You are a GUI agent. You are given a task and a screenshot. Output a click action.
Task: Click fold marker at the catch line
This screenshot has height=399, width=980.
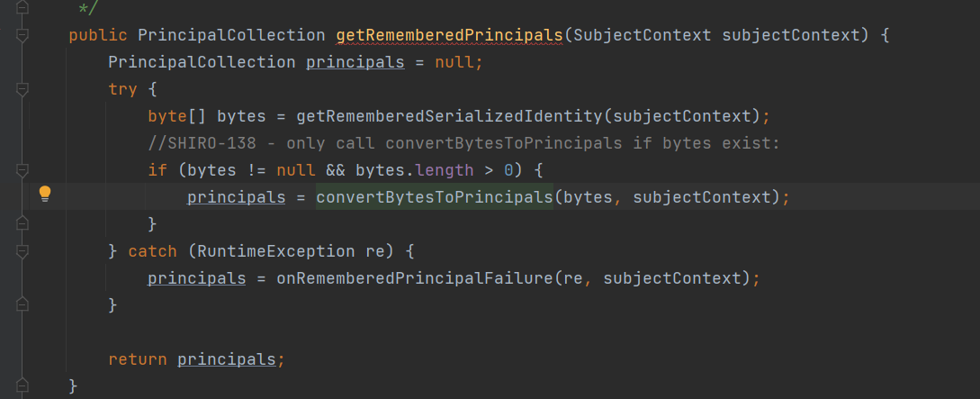[22, 251]
